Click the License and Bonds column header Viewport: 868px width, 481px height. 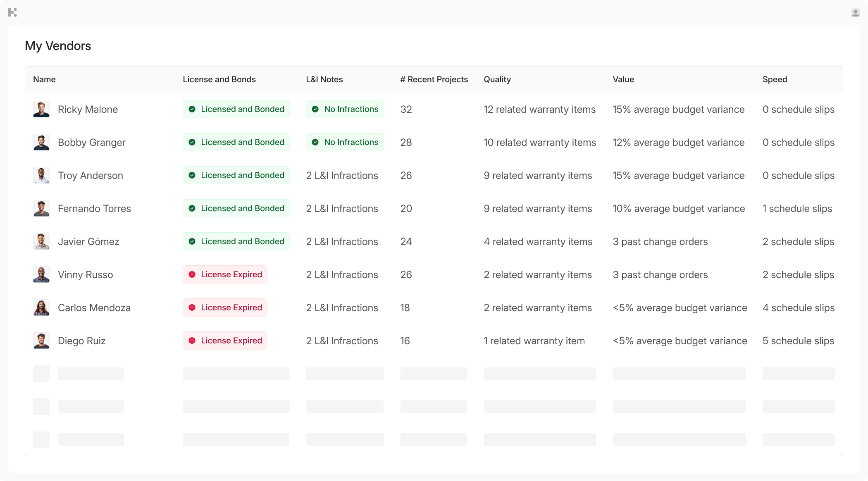point(219,79)
